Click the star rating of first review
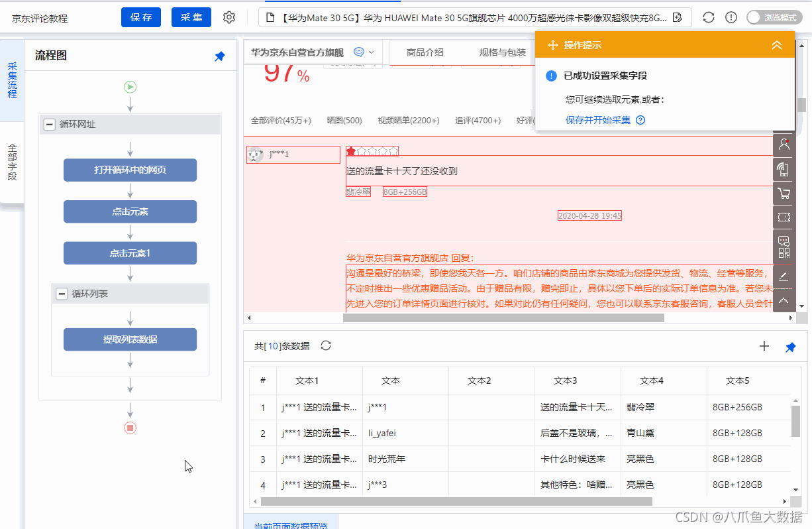 (372, 151)
